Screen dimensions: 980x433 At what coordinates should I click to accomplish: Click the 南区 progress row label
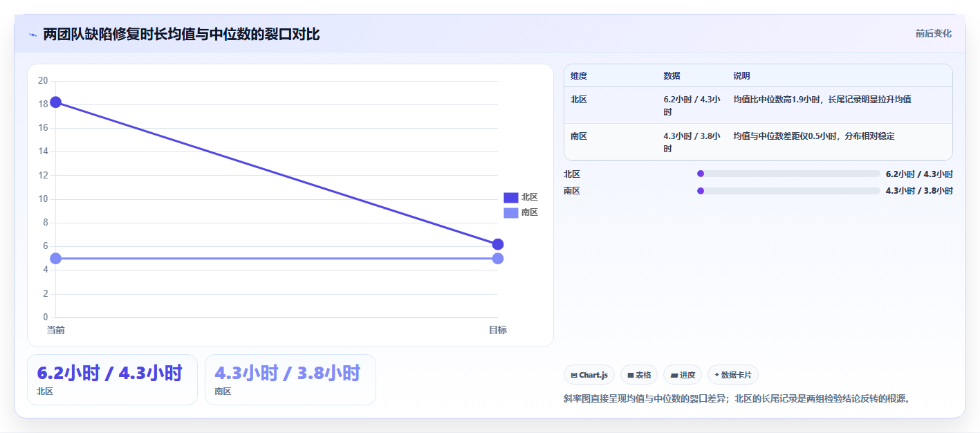[572, 191]
